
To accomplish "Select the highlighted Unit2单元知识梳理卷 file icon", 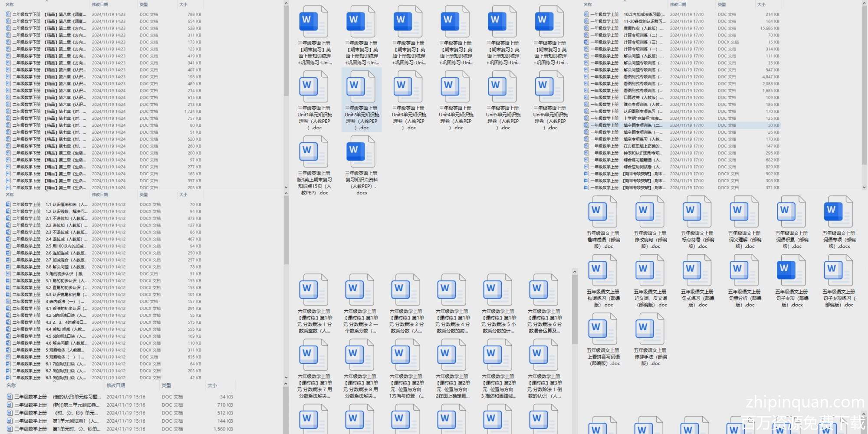I will pyautogui.click(x=361, y=87).
